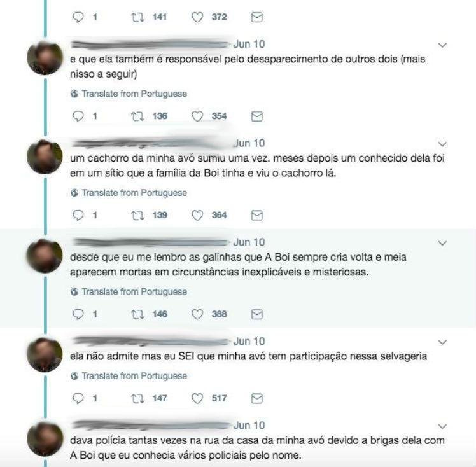The height and width of the screenshot is (467, 476).
Task: Open more-options chevron on the galinhas tweet
Action: click(443, 243)
